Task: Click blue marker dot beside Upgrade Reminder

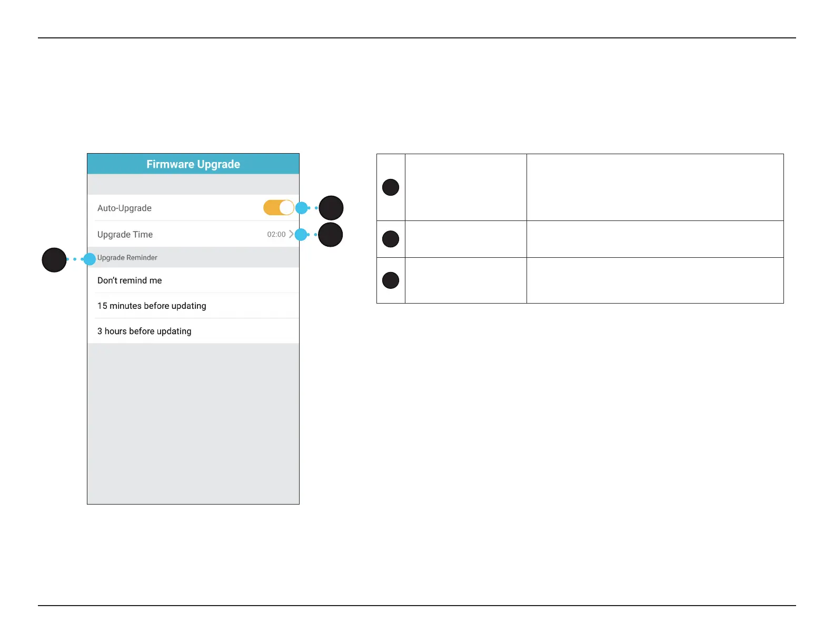Action: (90, 259)
